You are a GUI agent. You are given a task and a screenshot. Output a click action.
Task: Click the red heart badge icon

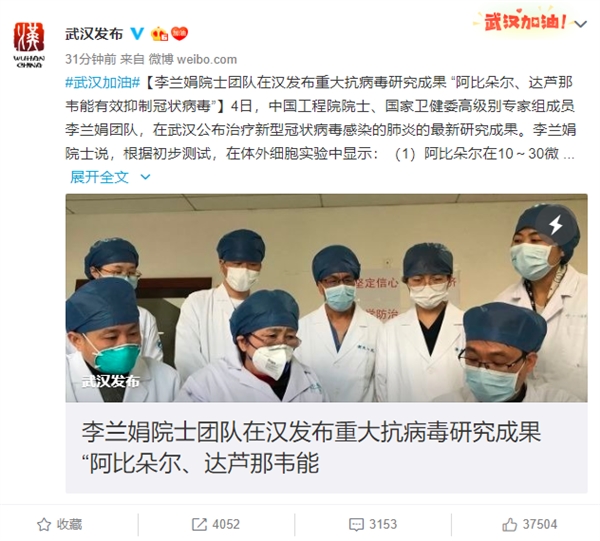pos(179,34)
